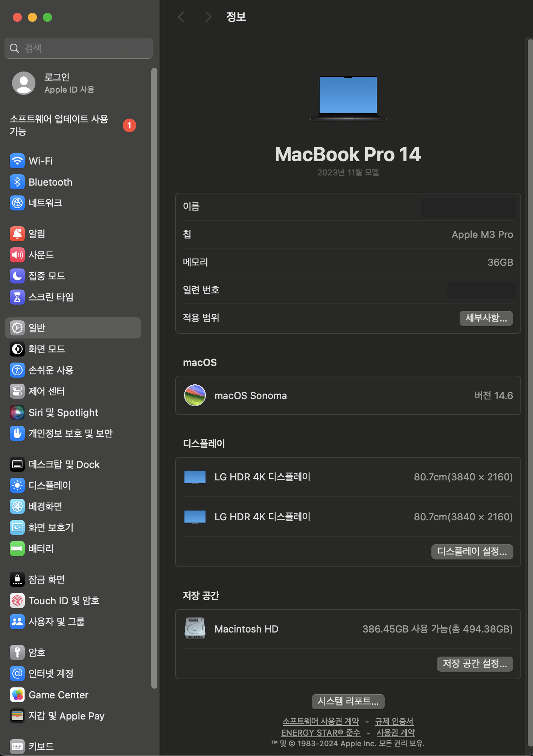Open Game Center icon

[17, 695]
